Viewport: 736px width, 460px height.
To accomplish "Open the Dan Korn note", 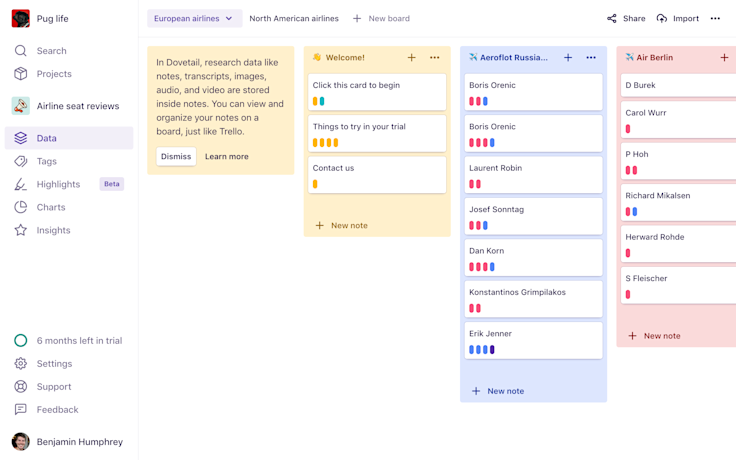I will pyautogui.click(x=533, y=257).
